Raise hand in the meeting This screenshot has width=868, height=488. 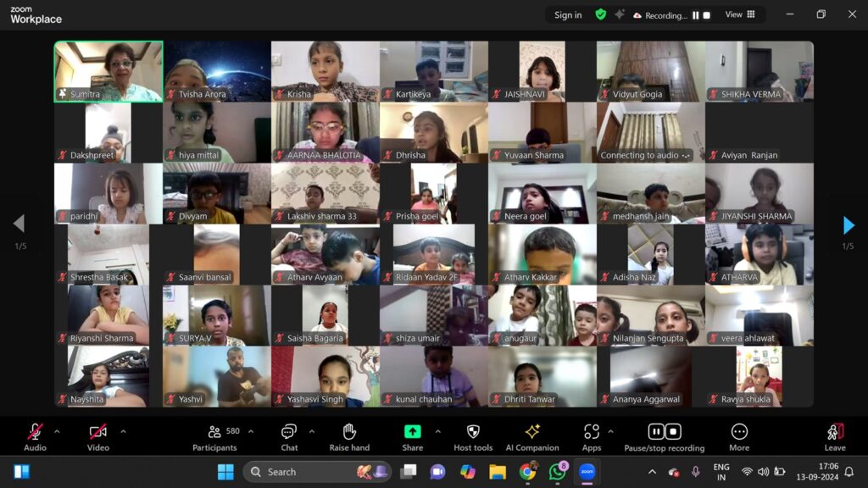pyautogui.click(x=349, y=433)
